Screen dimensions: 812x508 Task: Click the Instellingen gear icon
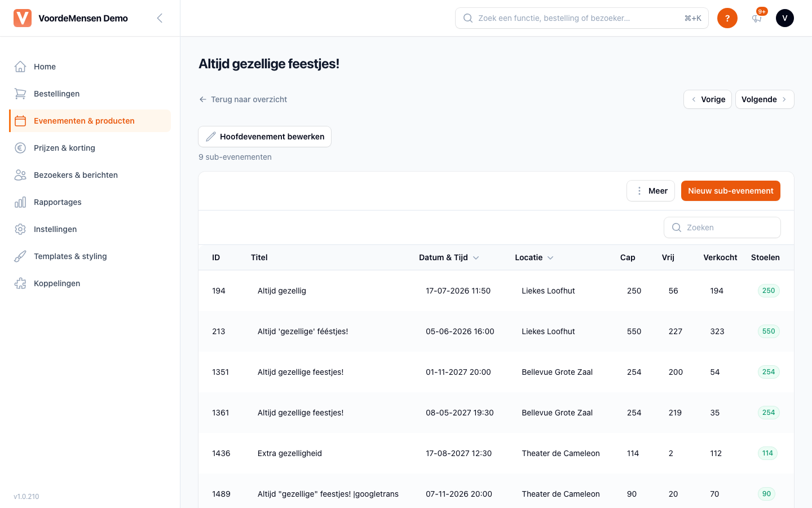pos(20,229)
